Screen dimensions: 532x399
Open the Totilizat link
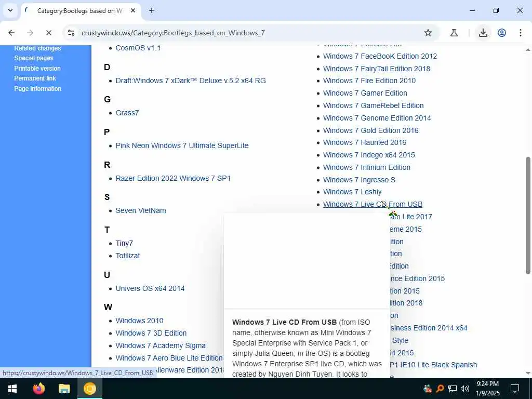(x=128, y=256)
